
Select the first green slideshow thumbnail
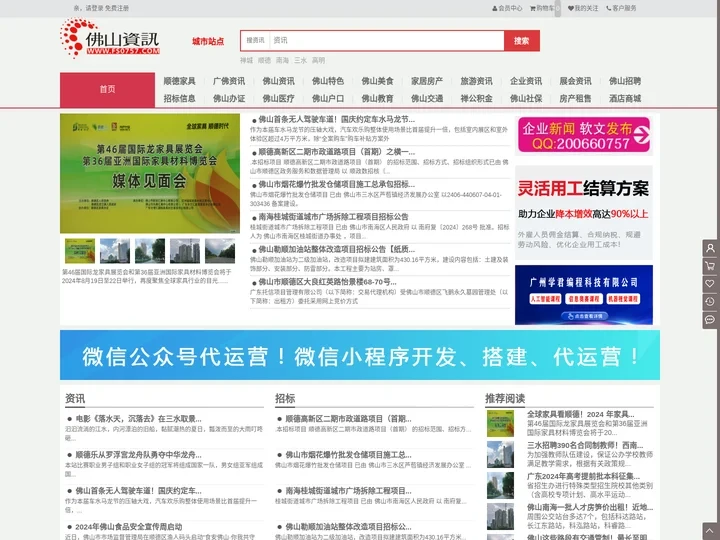tap(80, 251)
